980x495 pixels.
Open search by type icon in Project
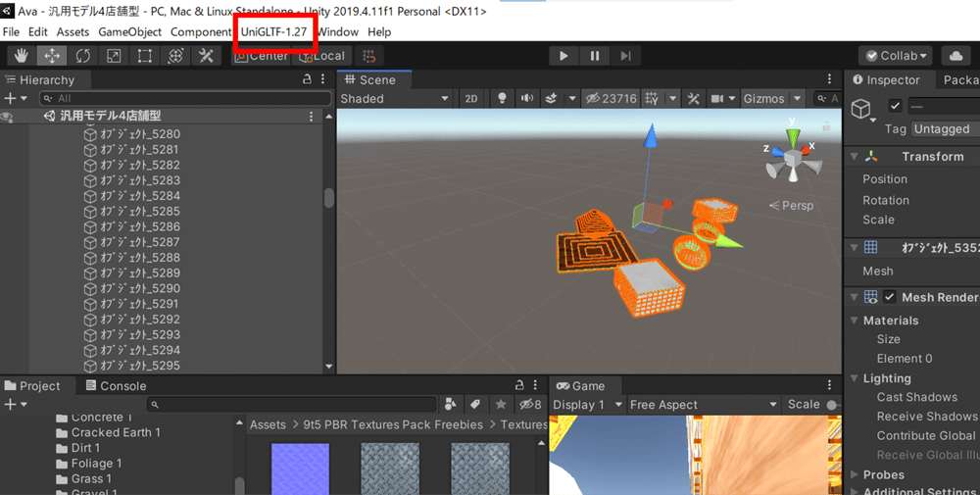tap(450, 405)
